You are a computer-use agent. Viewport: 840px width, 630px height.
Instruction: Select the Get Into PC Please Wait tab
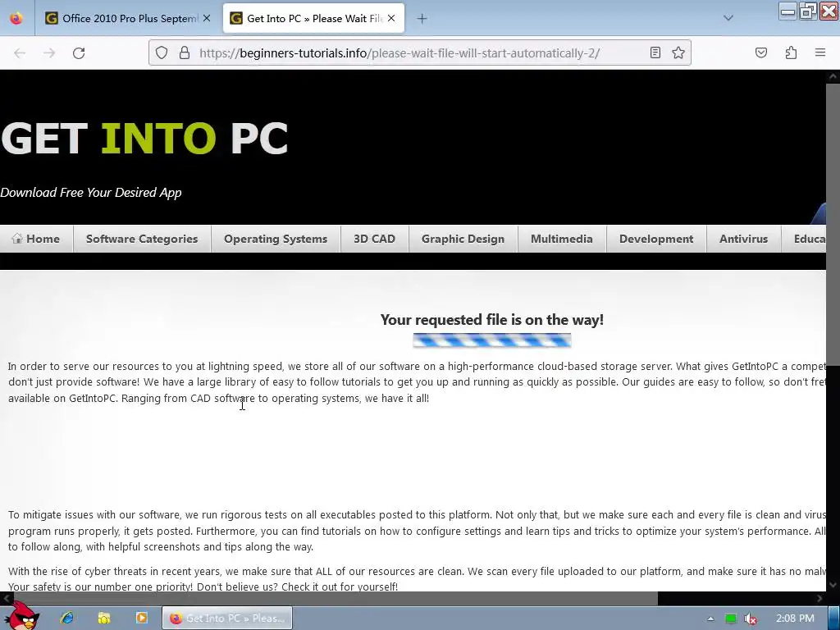click(313, 18)
